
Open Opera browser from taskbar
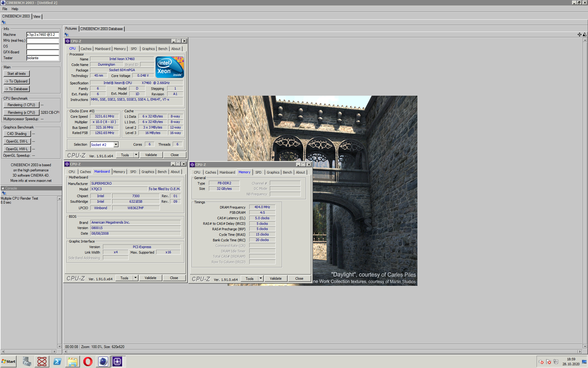tap(88, 362)
